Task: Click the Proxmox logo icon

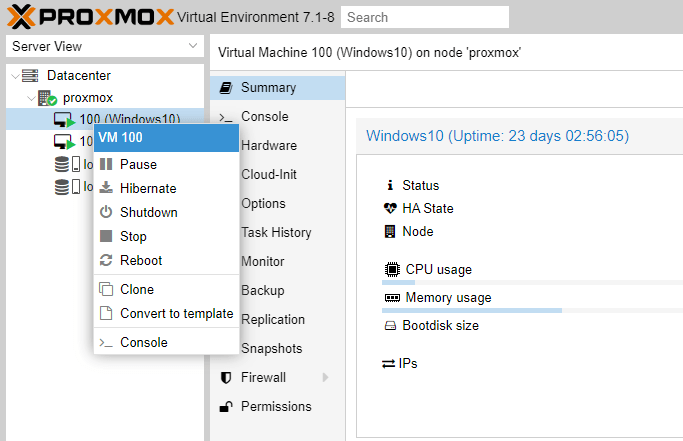Action: pos(20,17)
